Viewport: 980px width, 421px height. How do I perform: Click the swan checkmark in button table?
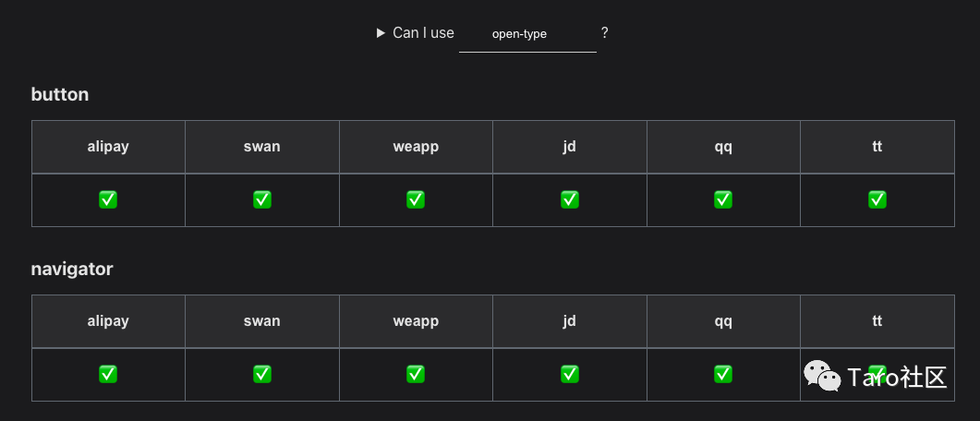click(262, 199)
